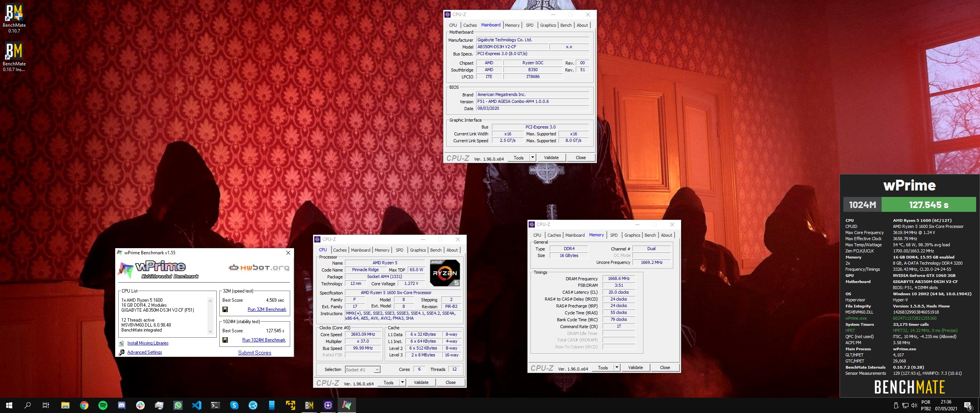Open Slack from the taskbar
Screen dimensions: 980x413
pyautogui.click(x=140, y=405)
